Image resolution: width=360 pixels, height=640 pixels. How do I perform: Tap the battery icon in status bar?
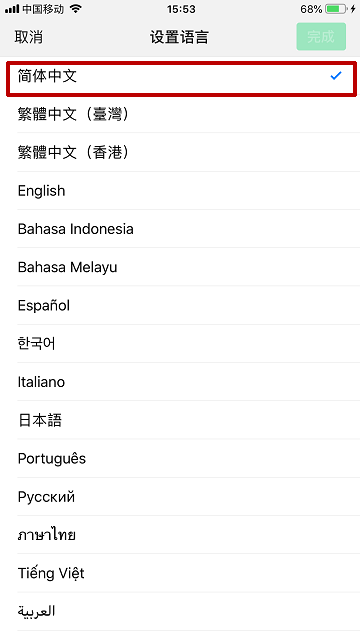point(336,9)
